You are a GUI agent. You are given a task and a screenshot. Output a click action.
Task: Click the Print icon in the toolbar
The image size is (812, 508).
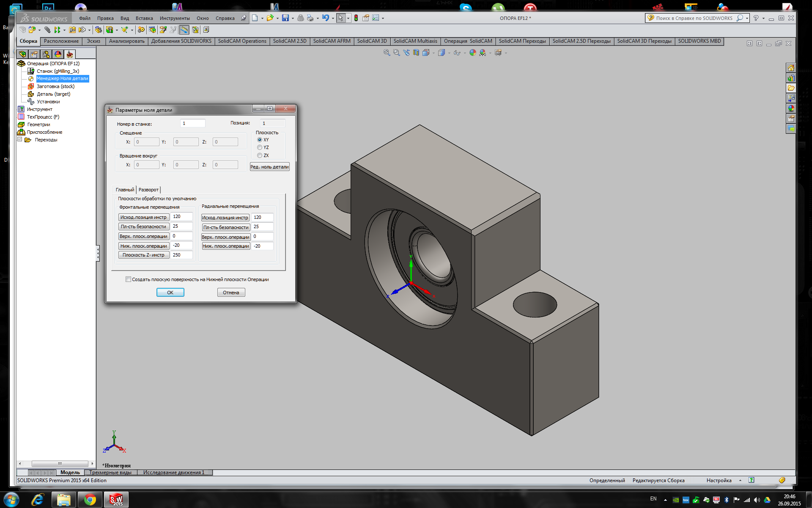pos(310,18)
